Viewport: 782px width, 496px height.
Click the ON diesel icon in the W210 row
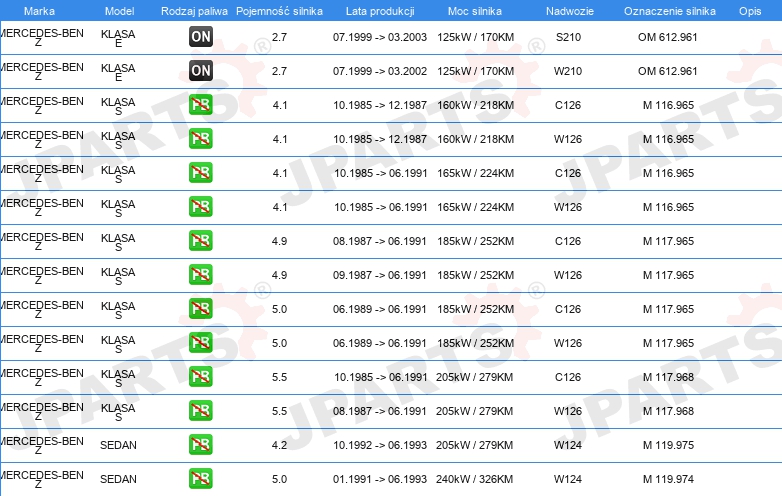pos(200,71)
